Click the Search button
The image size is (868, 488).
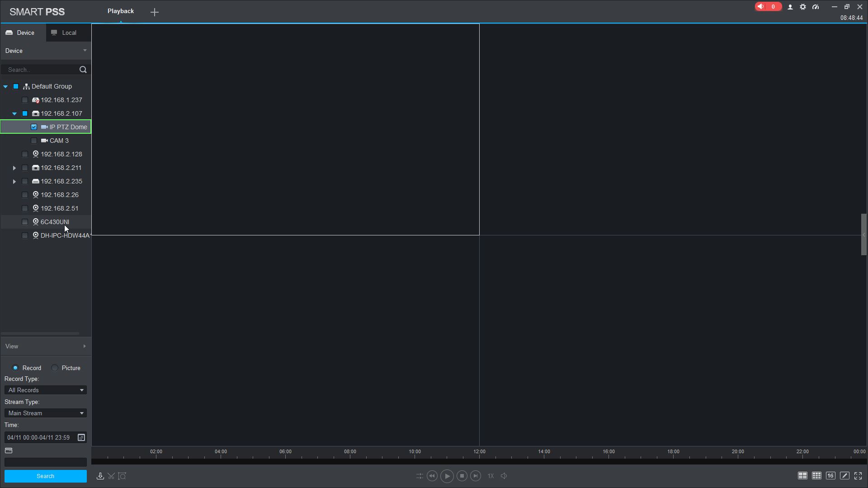[x=45, y=476]
